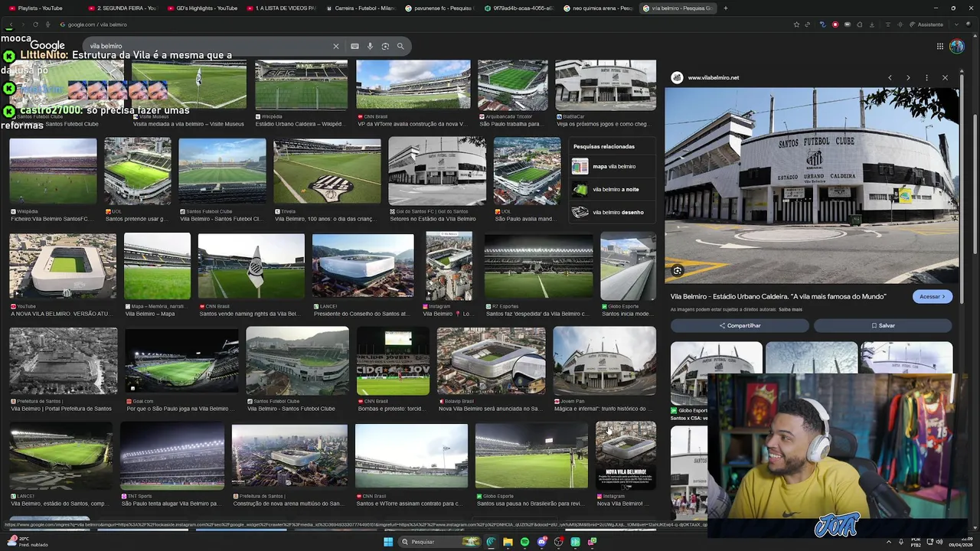The width and height of the screenshot is (980, 551).
Task: Open preview panel more options menu
Action: click(926, 77)
